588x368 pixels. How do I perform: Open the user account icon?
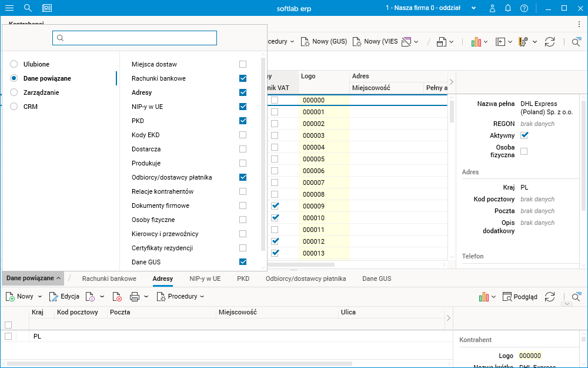point(492,8)
